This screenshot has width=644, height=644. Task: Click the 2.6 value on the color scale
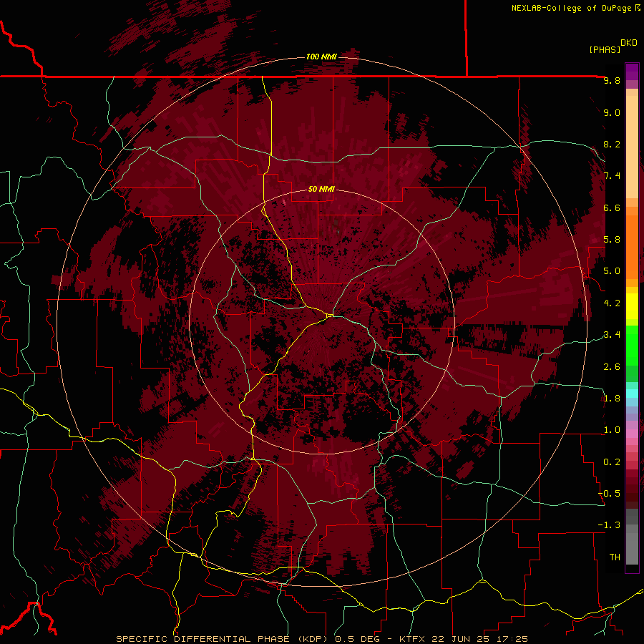pos(612,367)
